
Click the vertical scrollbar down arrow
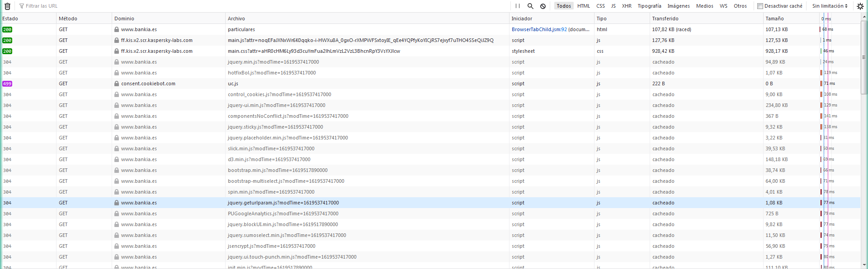[864, 265]
